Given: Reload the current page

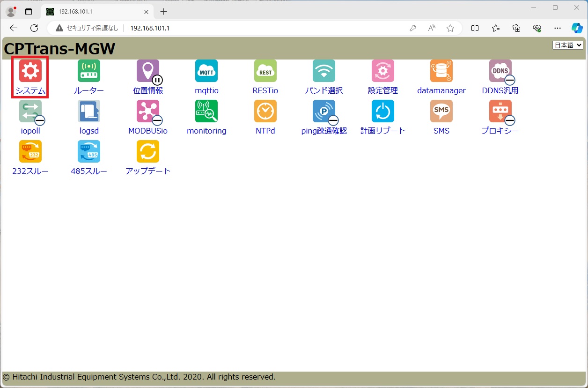Looking at the screenshot, I should coord(34,28).
